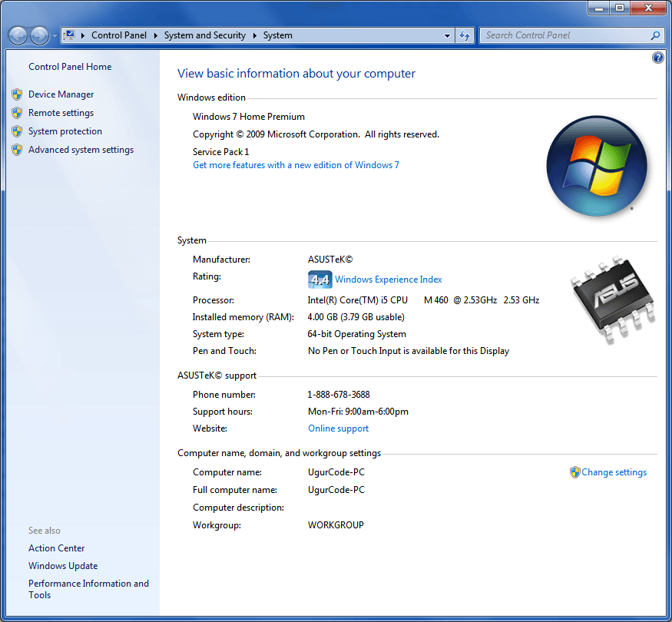Click the Back navigation arrow button
Image resolution: width=672 pixels, height=622 pixels.
click(x=18, y=35)
